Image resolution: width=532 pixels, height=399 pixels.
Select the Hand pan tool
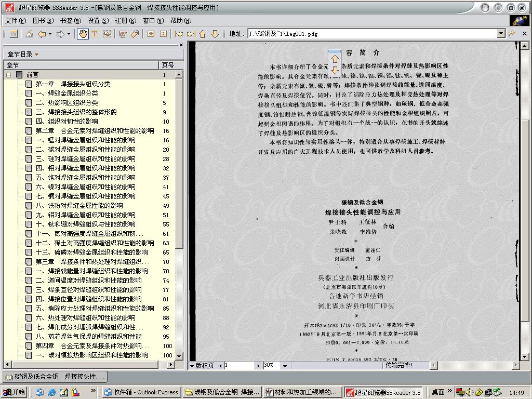pyautogui.click(x=83, y=34)
